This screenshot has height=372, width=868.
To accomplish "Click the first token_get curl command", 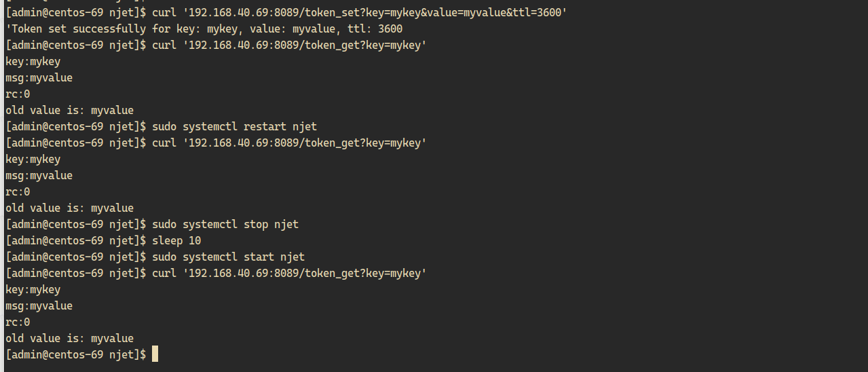I will pyautogui.click(x=289, y=45).
